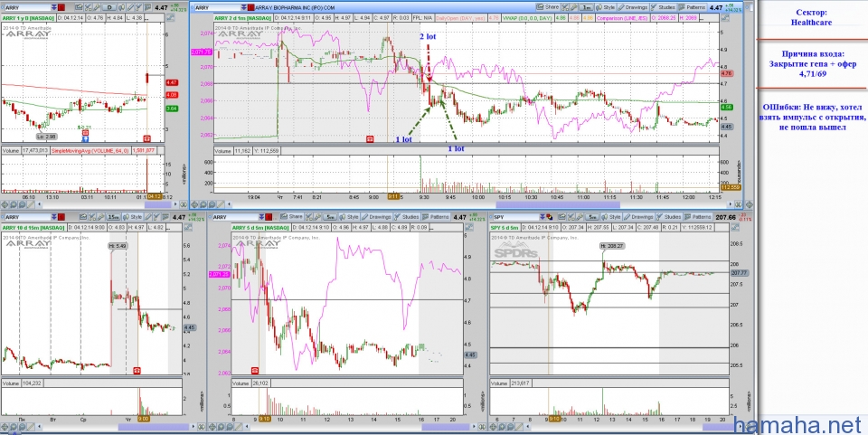Click the red clipboard icon next to ARRAY BIOPHARMA title
The width and height of the screenshot is (868, 435).
(250, 7)
